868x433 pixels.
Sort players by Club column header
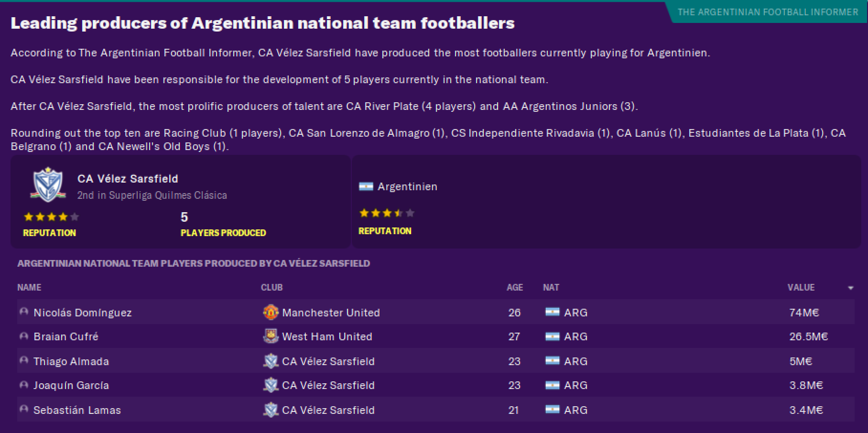tap(271, 287)
